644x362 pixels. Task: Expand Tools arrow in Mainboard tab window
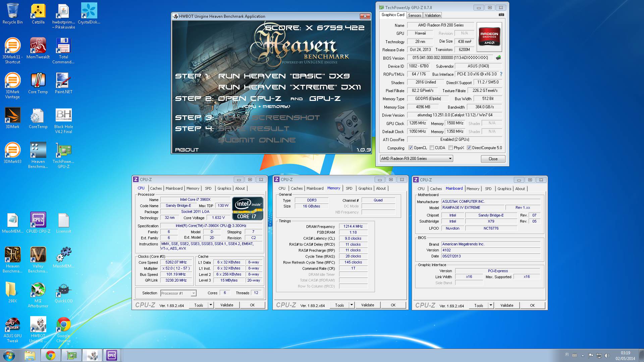point(491,305)
